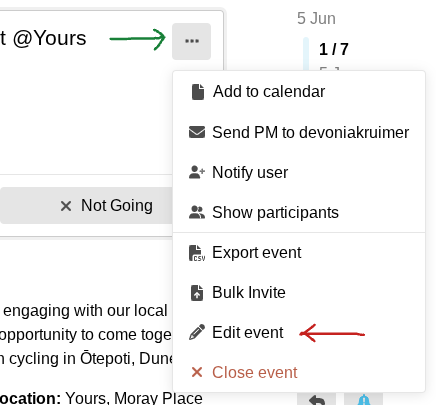Click the pencil edit icon
This screenshot has width=436, height=405.
(197, 332)
